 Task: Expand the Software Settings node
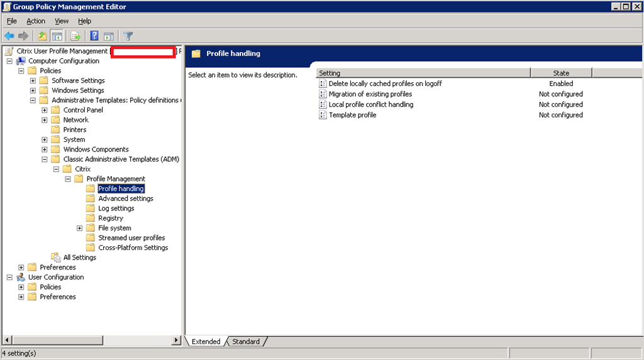[x=33, y=80]
